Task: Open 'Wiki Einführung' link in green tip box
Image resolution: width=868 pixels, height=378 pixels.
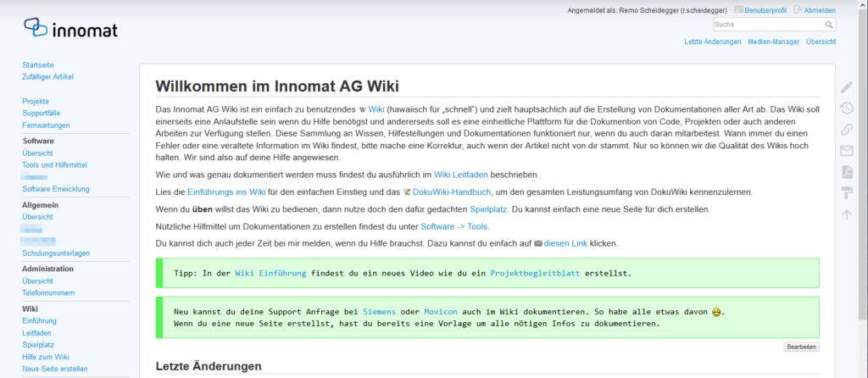Action: click(270, 273)
